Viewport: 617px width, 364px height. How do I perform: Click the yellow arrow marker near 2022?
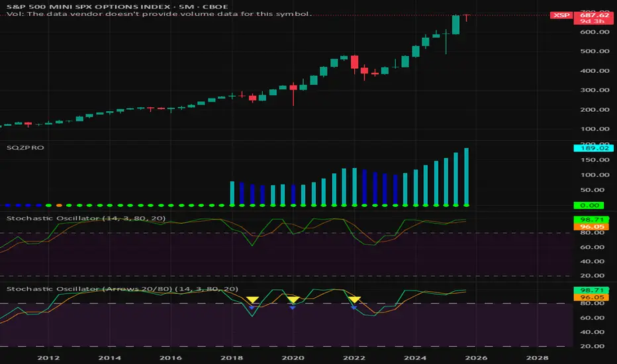[x=355, y=300]
